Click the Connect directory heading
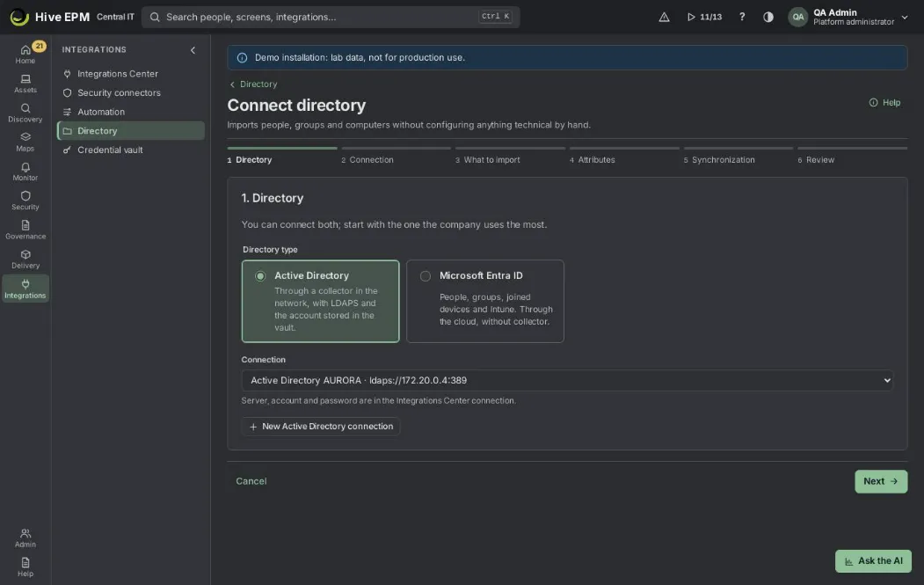Screen dimensions: 924x585 [x=296, y=106]
